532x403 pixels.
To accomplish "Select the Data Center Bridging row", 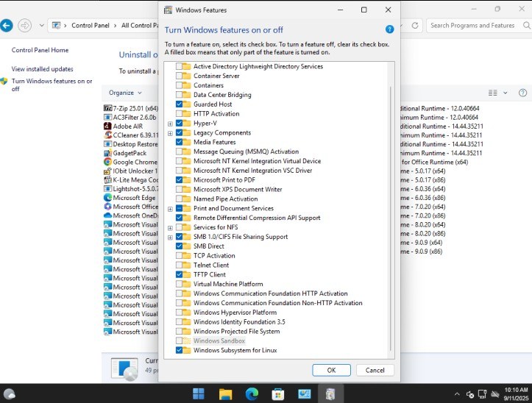I will pyautogui.click(x=222, y=95).
